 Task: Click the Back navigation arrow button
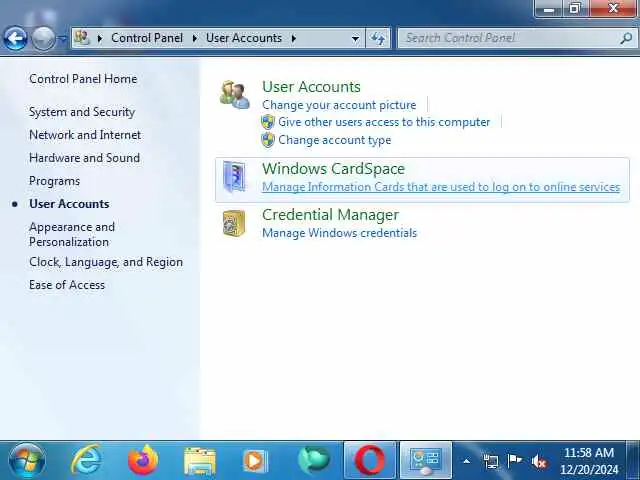coord(15,38)
